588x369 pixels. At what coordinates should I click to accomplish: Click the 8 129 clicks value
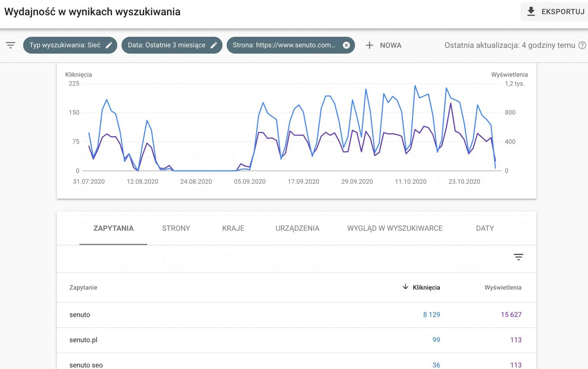coord(432,315)
